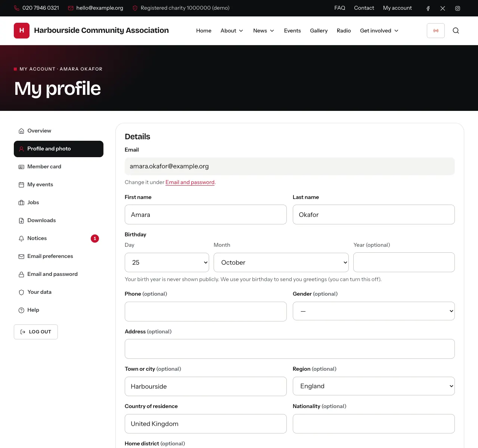Click the Year birthday field
This screenshot has height=448, width=478.
404,262
